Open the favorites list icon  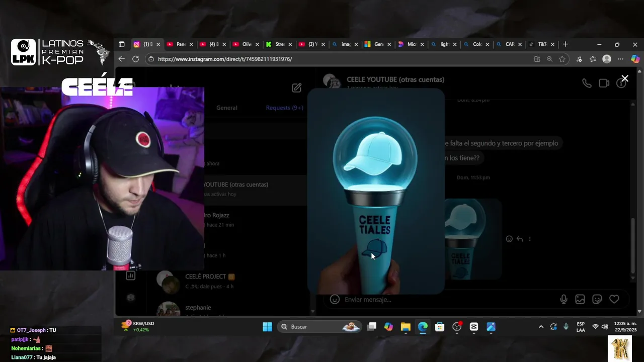click(593, 59)
